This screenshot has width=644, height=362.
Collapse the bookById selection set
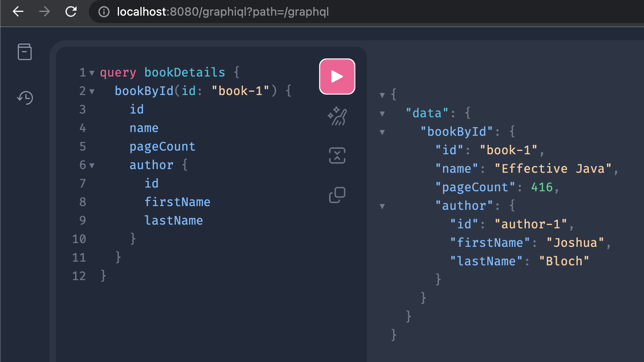tap(91, 91)
